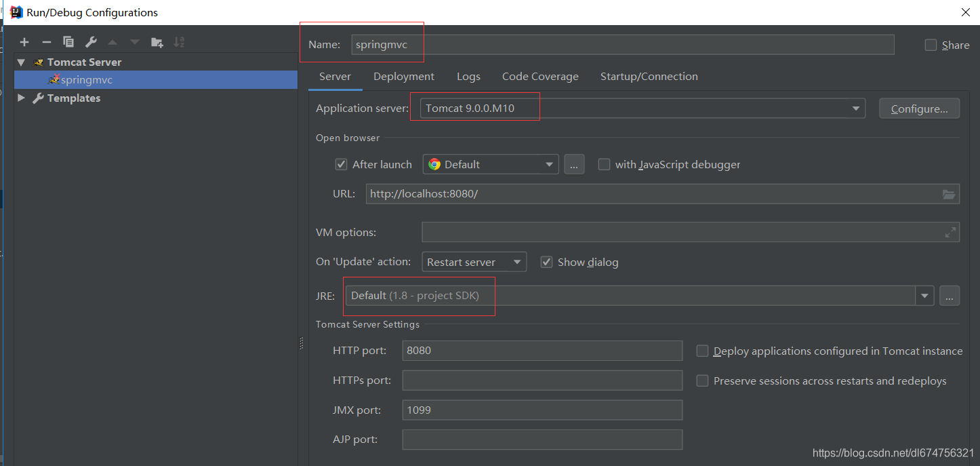The width and height of the screenshot is (980, 466).
Task: Click the Name input field
Action: (623, 45)
